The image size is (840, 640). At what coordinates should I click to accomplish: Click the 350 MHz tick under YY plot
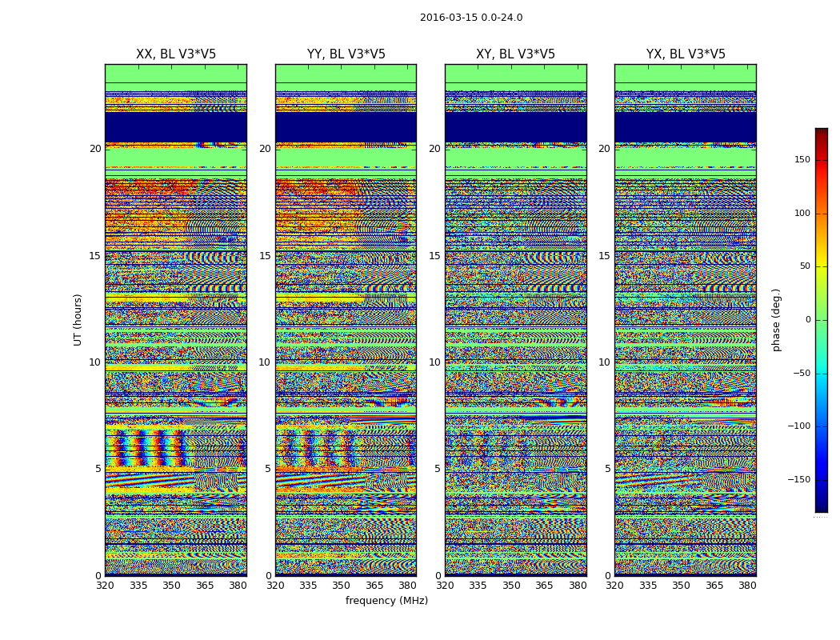pyautogui.click(x=342, y=586)
